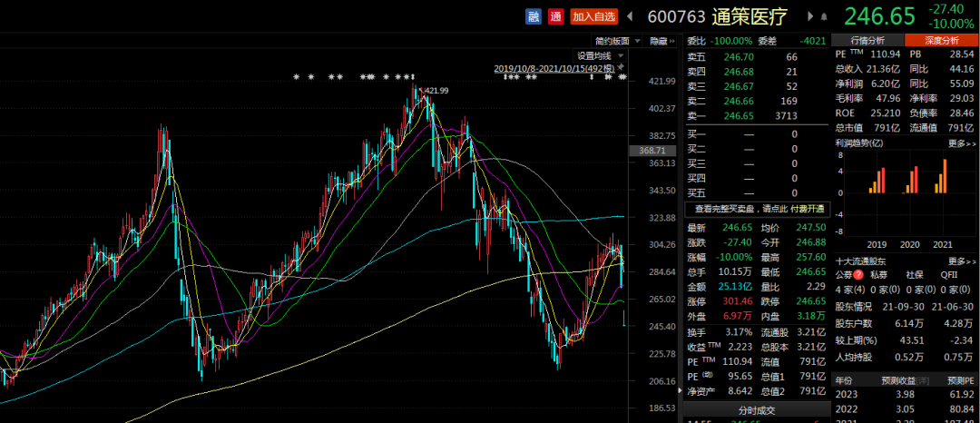This screenshot has width=980, height=423.
Task: Click PE TTM 110.94 in 深度分析 panel
Action: (887, 55)
